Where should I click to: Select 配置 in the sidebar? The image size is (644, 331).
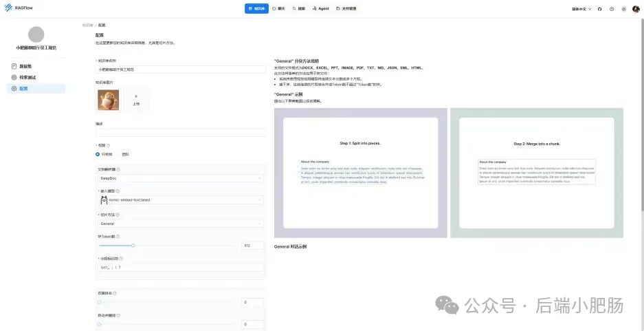[x=36, y=88]
